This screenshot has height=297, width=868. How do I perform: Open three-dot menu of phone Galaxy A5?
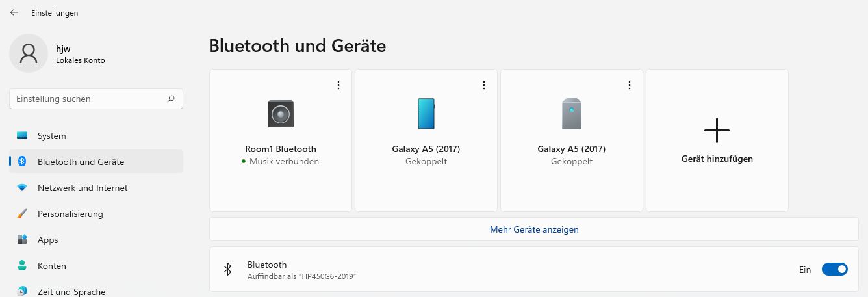[x=484, y=85]
